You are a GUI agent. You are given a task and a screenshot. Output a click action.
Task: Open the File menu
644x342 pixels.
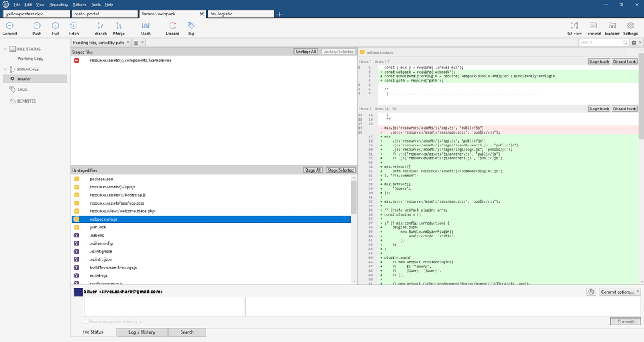(x=17, y=5)
